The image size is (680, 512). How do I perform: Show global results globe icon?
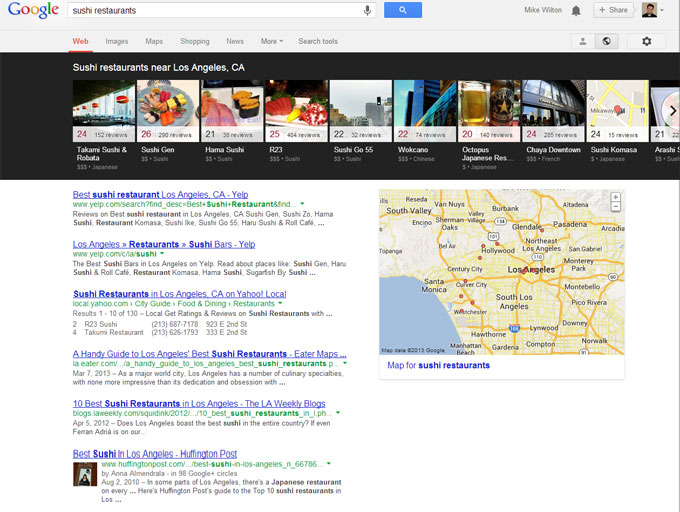pyautogui.click(x=606, y=41)
